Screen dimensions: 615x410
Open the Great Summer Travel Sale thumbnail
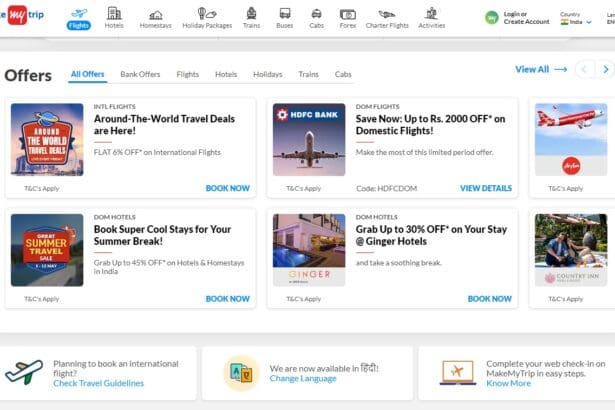point(47,250)
